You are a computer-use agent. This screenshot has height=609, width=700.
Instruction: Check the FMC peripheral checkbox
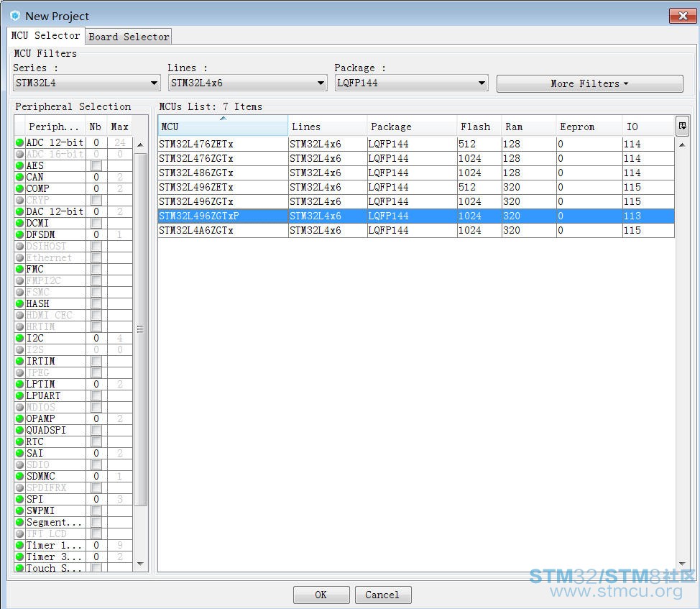tap(96, 269)
